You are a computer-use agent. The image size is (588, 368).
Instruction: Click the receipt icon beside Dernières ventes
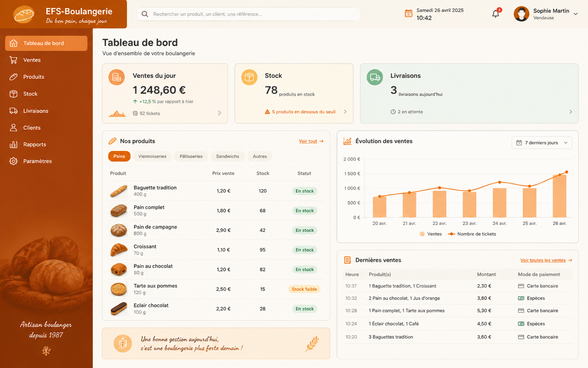(348, 260)
